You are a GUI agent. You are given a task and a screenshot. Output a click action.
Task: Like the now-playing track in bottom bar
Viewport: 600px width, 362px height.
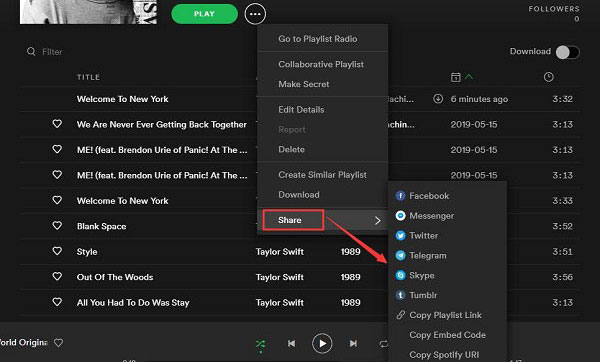pyautogui.click(x=58, y=343)
